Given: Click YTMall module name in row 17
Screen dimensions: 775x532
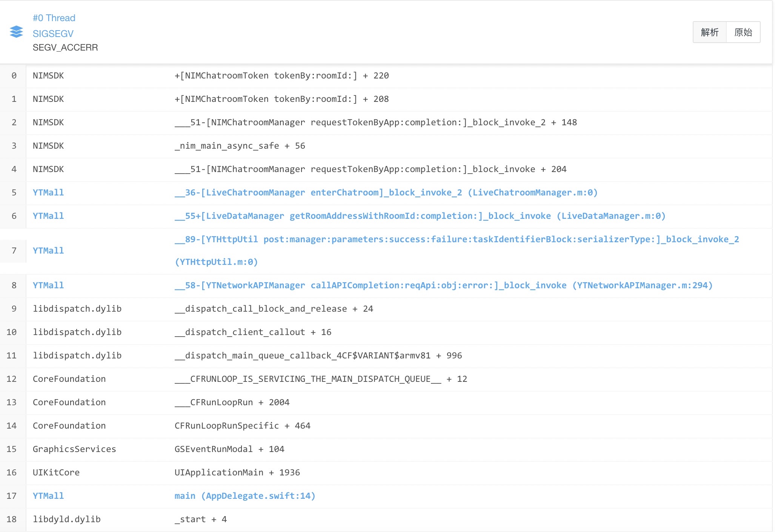Looking at the screenshot, I should click(48, 496).
